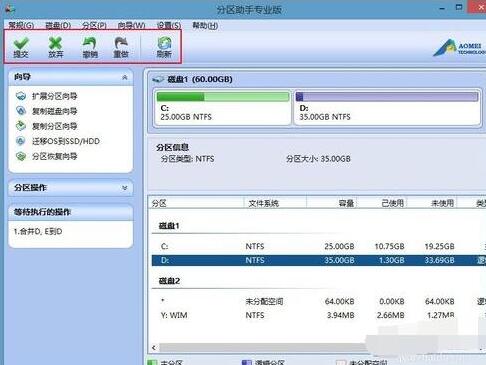The image size is (486, 365).
Task: Click the 分区恢复向导 icon
Action: pos(21,156)
